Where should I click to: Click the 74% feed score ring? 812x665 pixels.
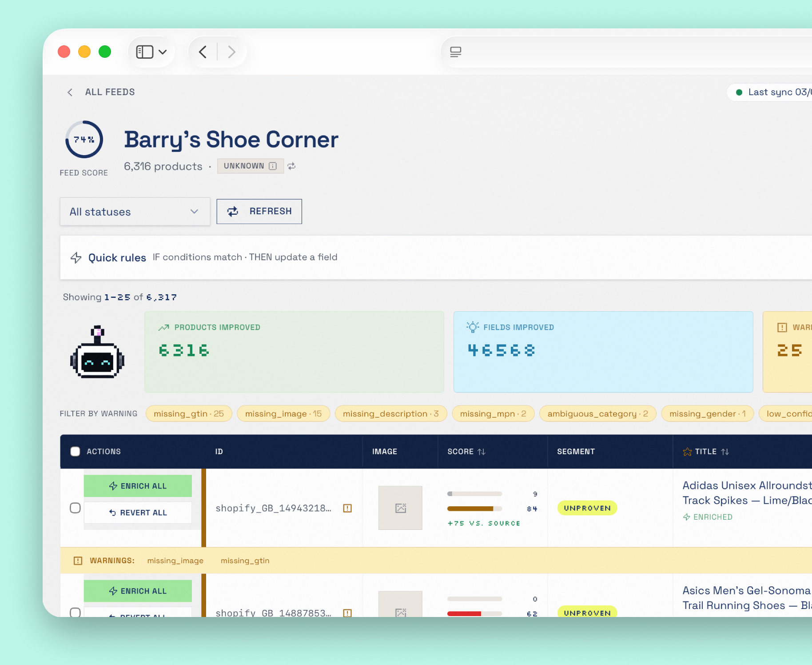coord(84,140)
